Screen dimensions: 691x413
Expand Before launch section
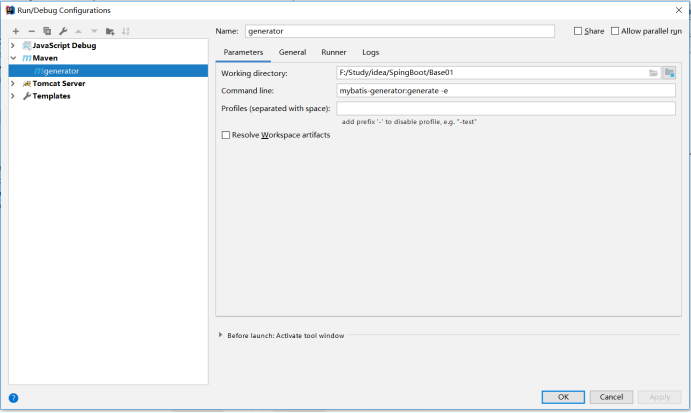click(220, 335)
